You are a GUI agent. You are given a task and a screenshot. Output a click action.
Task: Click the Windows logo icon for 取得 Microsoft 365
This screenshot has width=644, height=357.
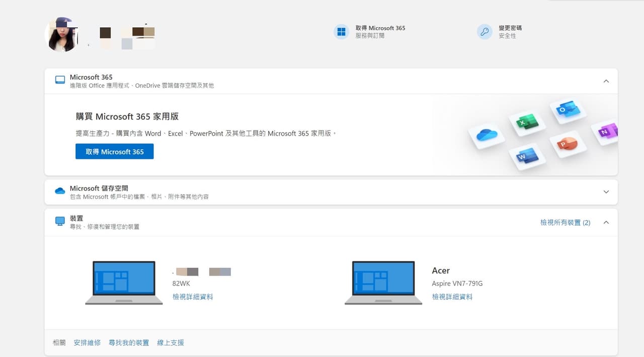coord(342,32)
